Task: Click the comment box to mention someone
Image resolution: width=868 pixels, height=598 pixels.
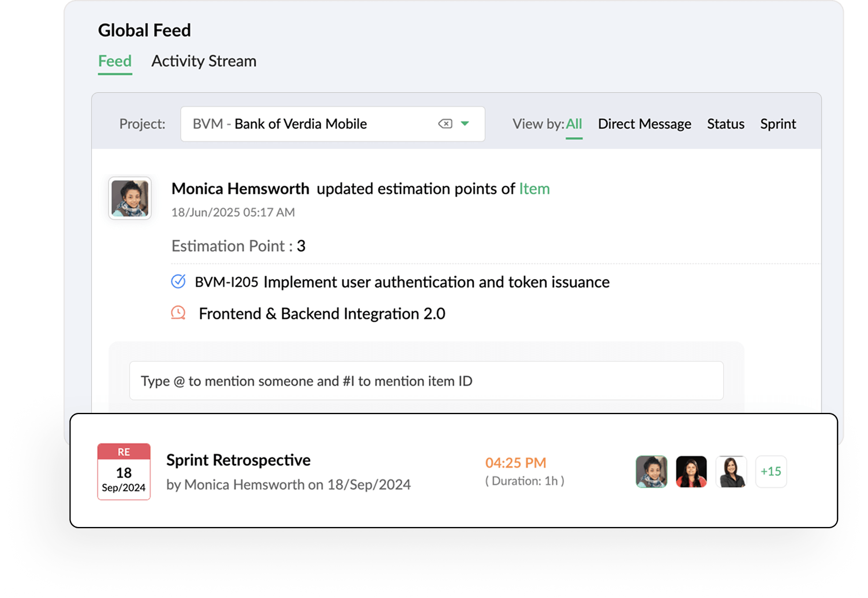Action: [426, 381]
